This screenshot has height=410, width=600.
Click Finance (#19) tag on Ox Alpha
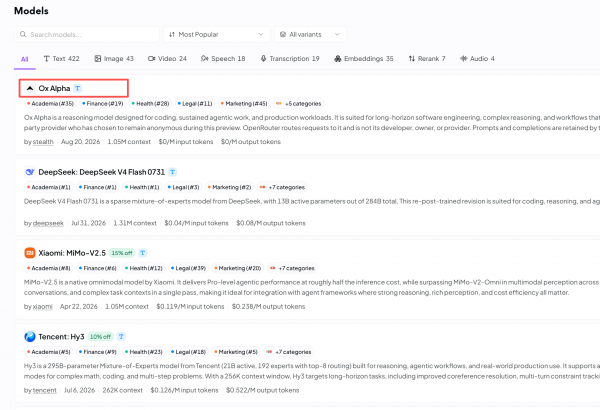click(102, 104)
